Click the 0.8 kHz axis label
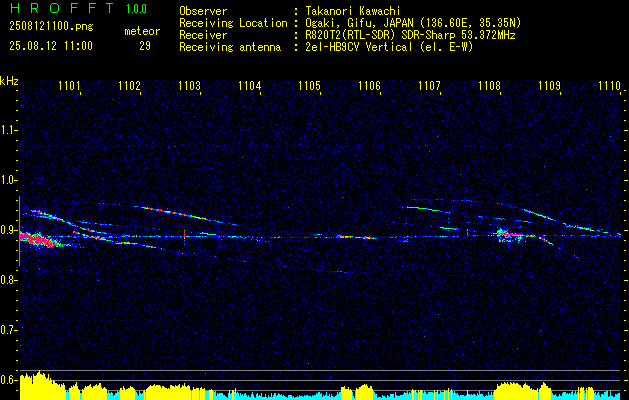 click(7, 280)
